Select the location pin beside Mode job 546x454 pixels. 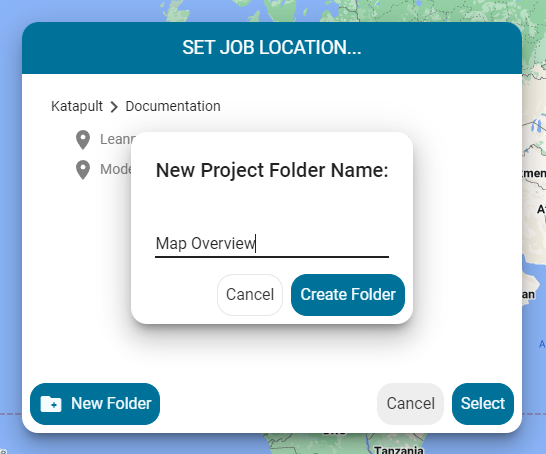pyautogui.click(x=83, y=170)
